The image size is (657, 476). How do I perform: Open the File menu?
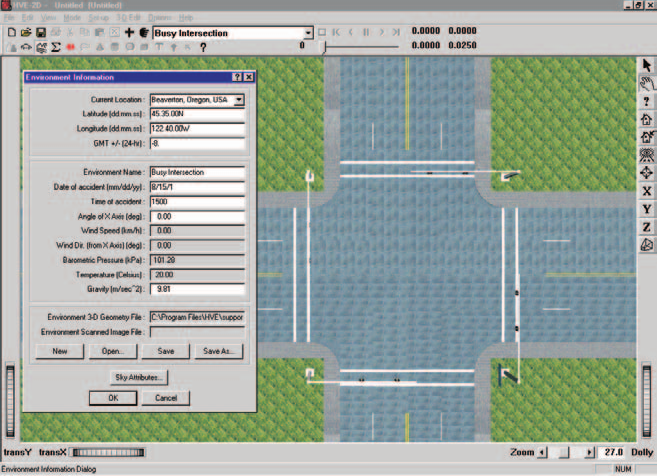[x=9, y=18]
